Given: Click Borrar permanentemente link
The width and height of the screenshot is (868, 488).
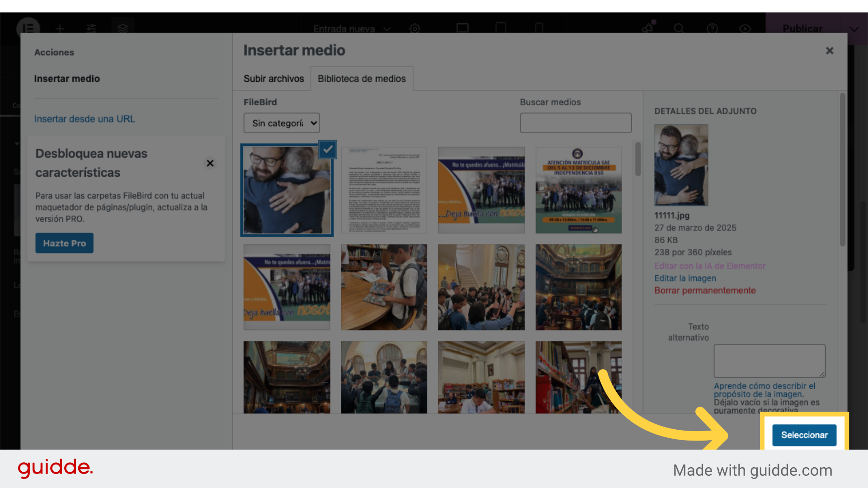Looking at the screenshot, I should [705, 291].
